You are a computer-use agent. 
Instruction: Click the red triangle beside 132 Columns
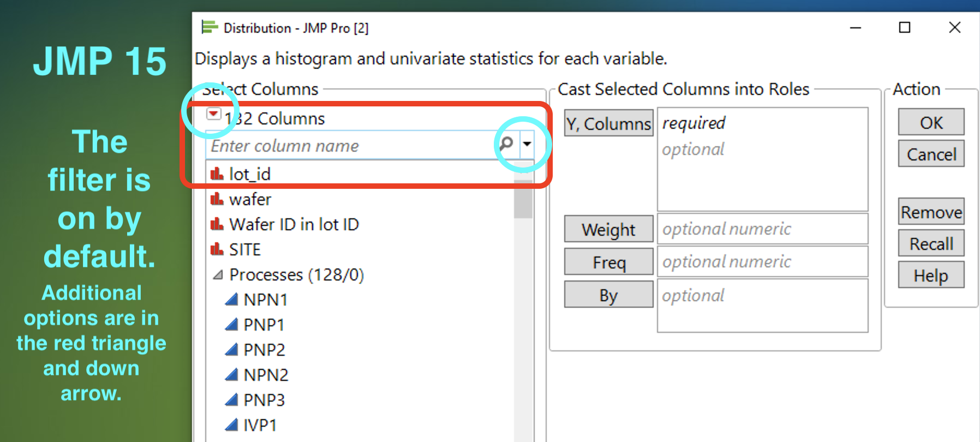tap(213, 114)
